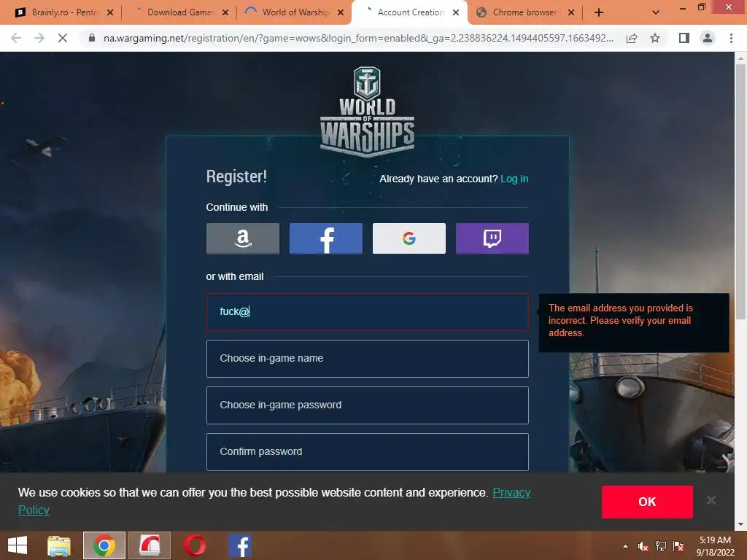Open the network tray icon
This screenshot has height=560, width=747.
[x=661, y=546]
